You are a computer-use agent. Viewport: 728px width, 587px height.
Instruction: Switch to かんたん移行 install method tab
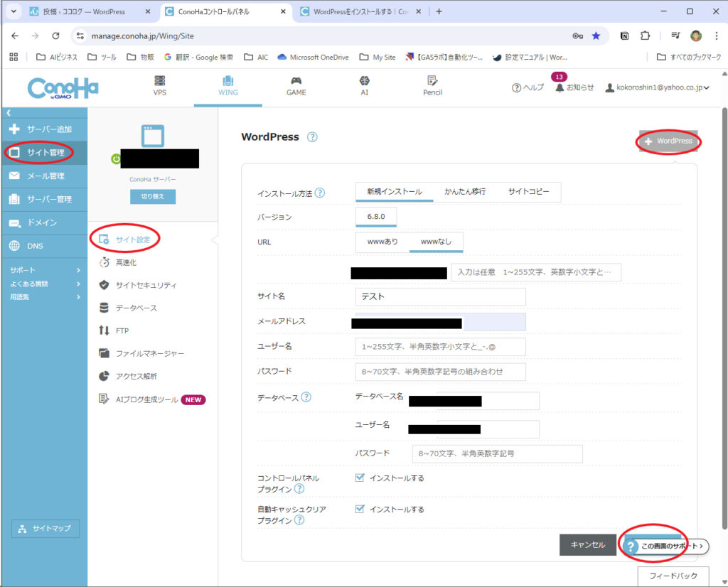(465, 192)
